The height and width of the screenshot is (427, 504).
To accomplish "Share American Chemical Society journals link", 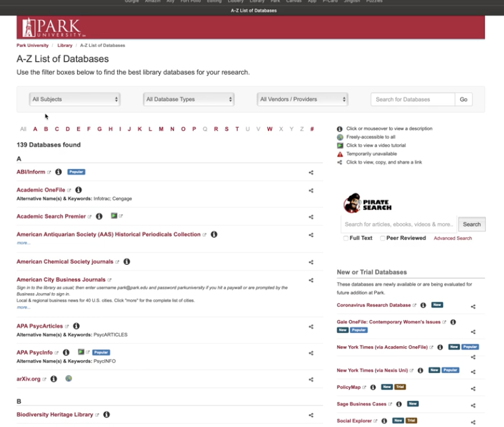I will [x=311, y=262].
